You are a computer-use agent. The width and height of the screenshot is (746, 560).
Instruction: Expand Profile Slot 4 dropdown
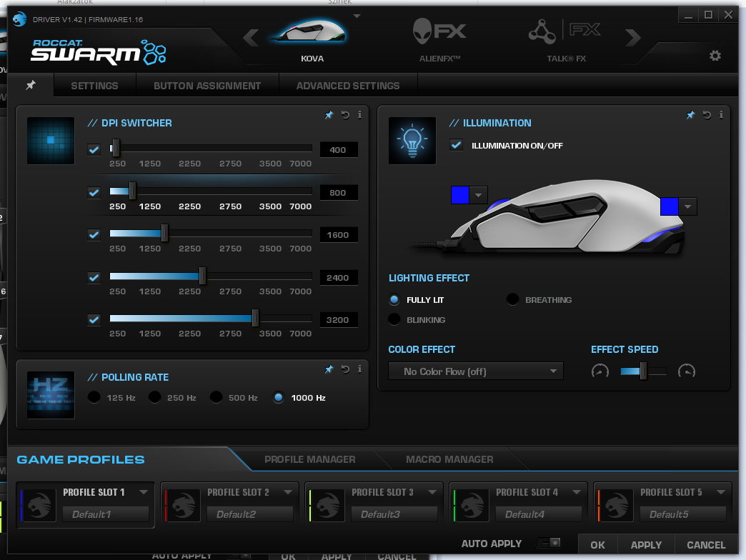pyautogui.click(x=577, y=492)
